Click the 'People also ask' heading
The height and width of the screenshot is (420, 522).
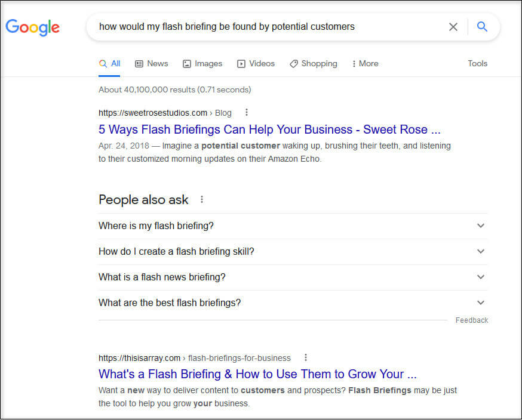click(x=143, y=200)
